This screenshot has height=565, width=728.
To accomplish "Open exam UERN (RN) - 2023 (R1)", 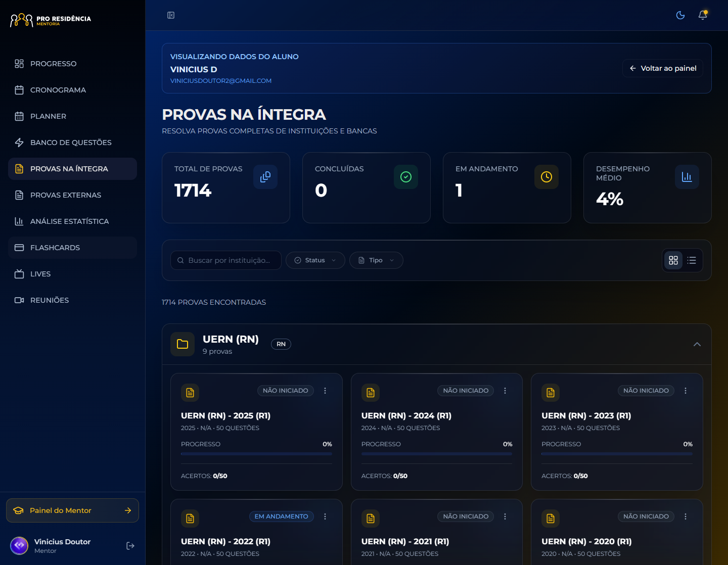I will [x=586, y=416].
